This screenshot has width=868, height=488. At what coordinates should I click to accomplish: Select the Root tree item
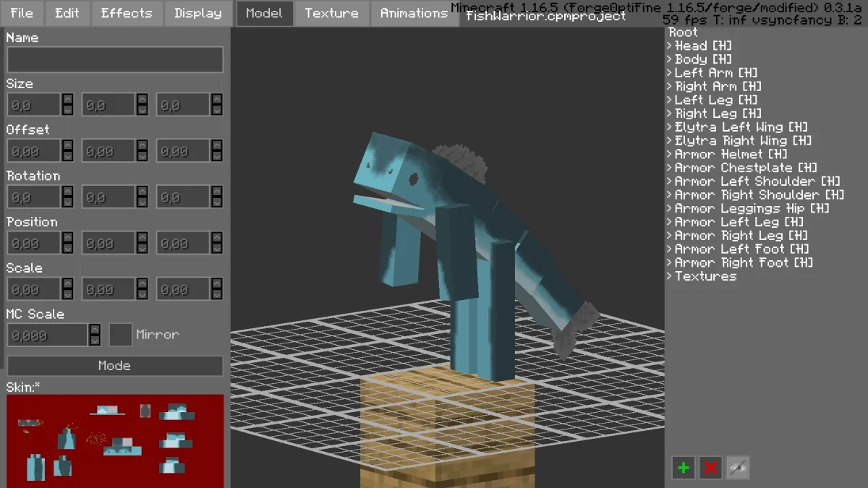coord(684,33)
